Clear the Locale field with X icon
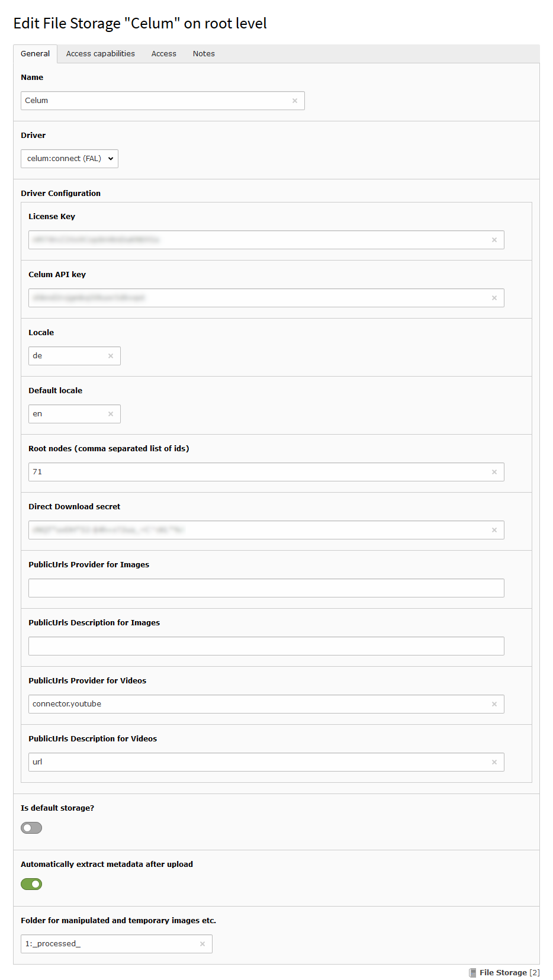This screenshot has height=980, width=553. [x=111, y=356]
